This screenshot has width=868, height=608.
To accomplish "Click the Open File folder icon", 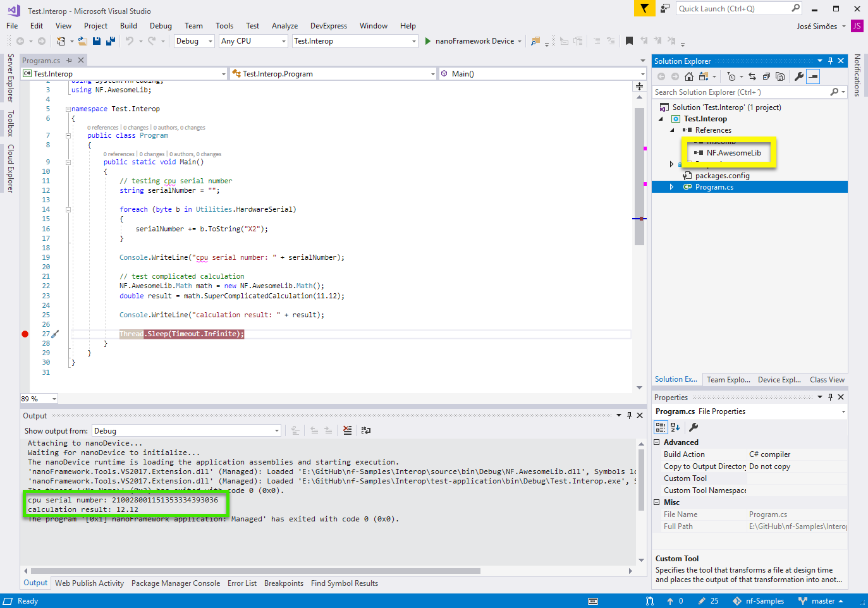I will pos(83,41).
